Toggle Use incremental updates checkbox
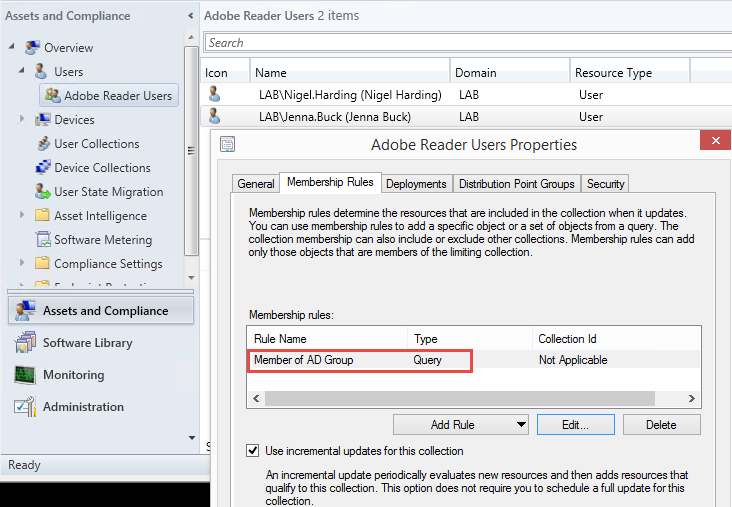 [x=253, y=451]
